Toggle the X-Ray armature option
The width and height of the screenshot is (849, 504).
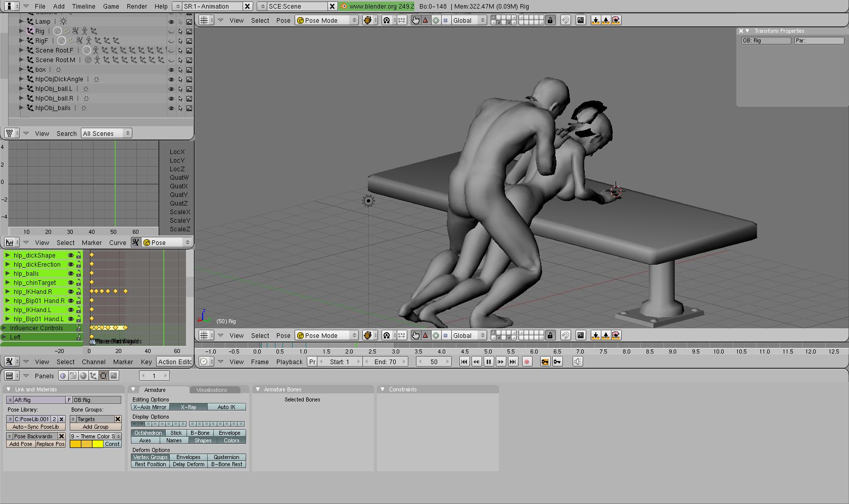coord(188,407)
